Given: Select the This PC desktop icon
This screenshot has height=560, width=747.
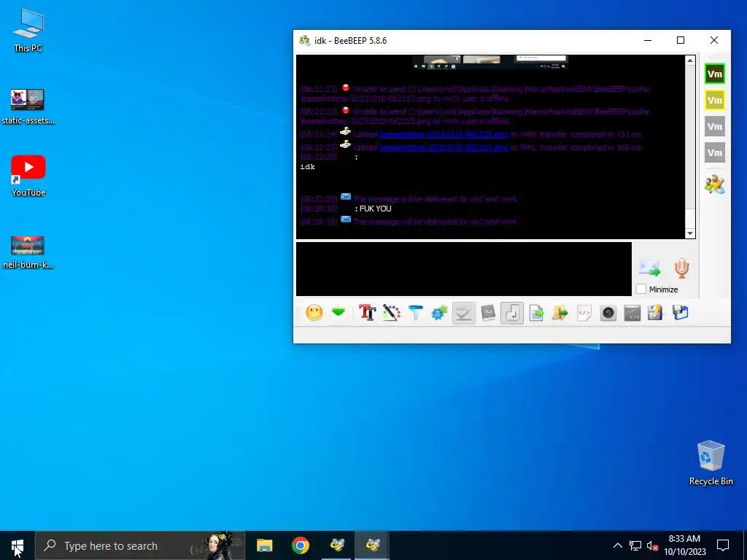Looking at the screenshot, I should point(28,31).
